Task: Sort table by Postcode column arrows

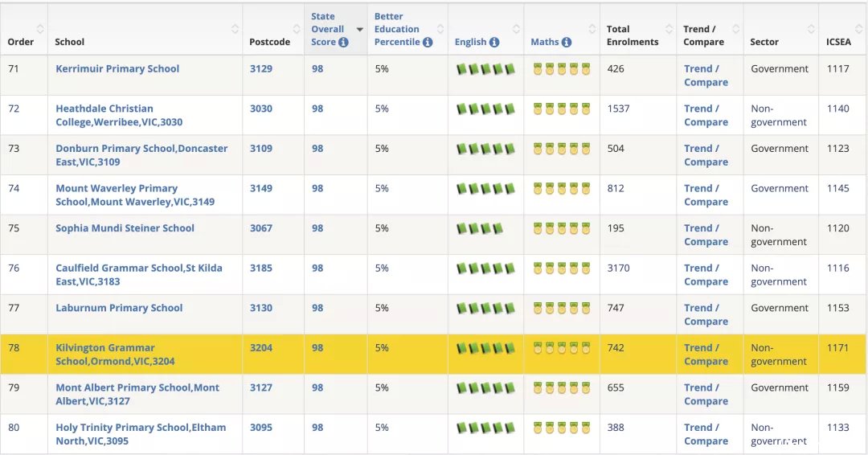Action: tap(297, 29)
